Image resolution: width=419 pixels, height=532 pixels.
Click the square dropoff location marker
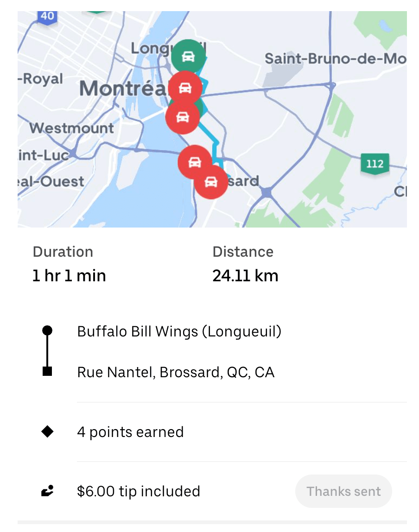[47, 371]
